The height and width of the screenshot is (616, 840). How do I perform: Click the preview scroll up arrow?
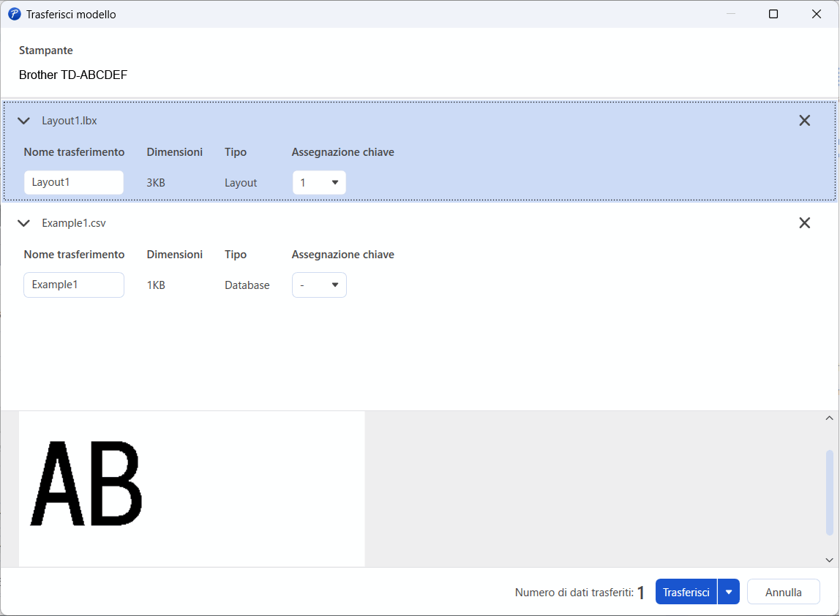[x=829, y=418]
